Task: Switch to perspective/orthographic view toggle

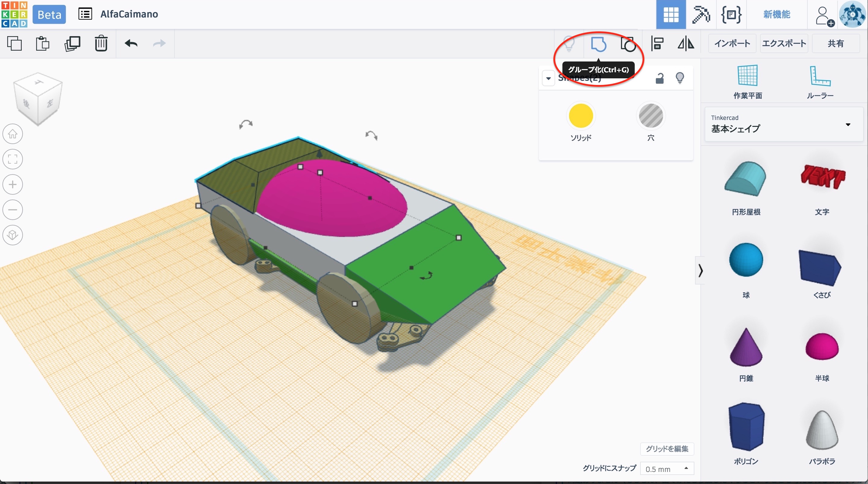Action: click(x=13, y=235)
